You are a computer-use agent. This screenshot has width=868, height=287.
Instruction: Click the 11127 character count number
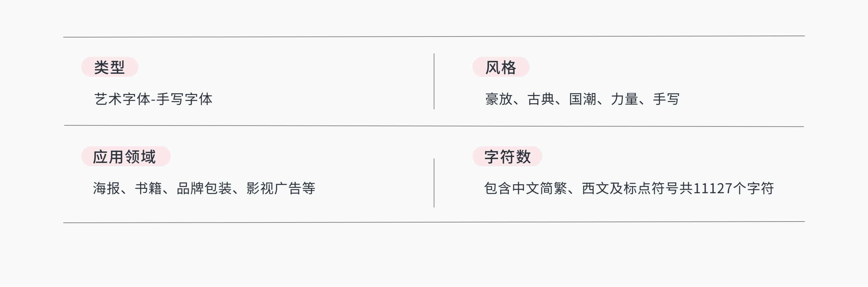pos(713,188)
